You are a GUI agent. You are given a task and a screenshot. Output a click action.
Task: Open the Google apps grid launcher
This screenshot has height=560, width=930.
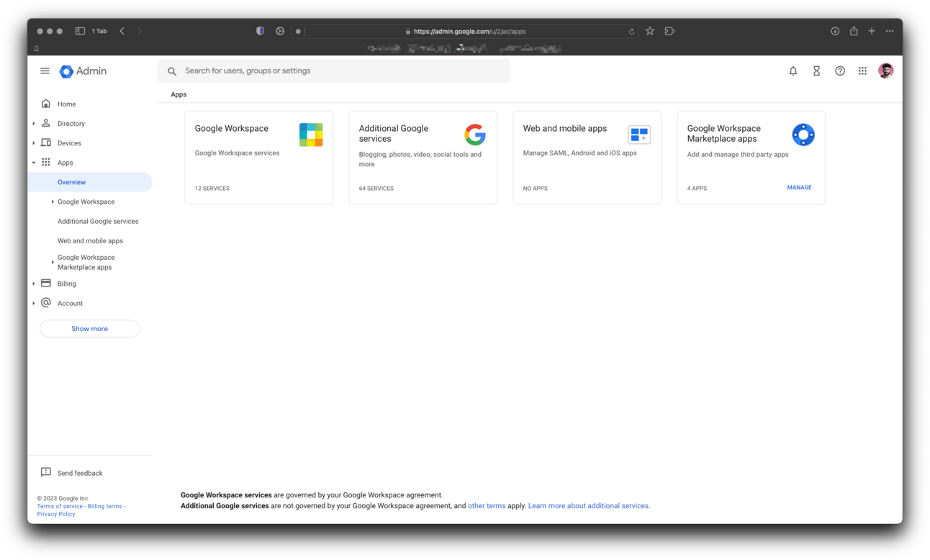click(862, 71)
